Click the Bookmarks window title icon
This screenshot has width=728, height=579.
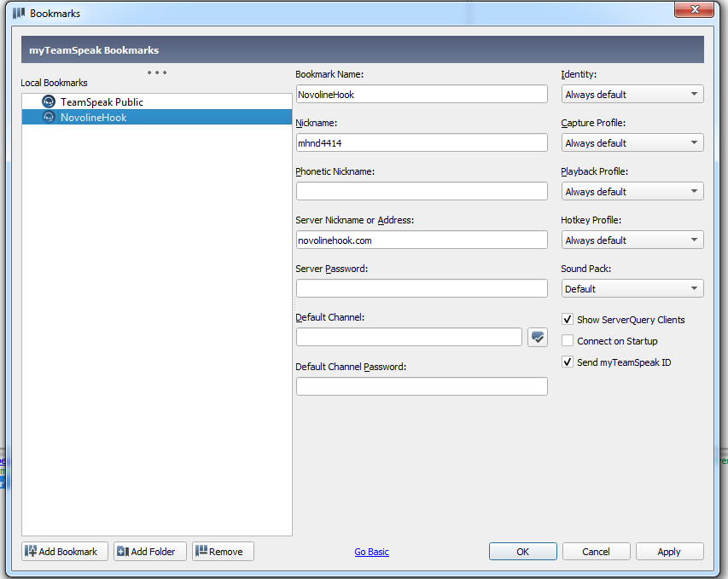point(19,13)
